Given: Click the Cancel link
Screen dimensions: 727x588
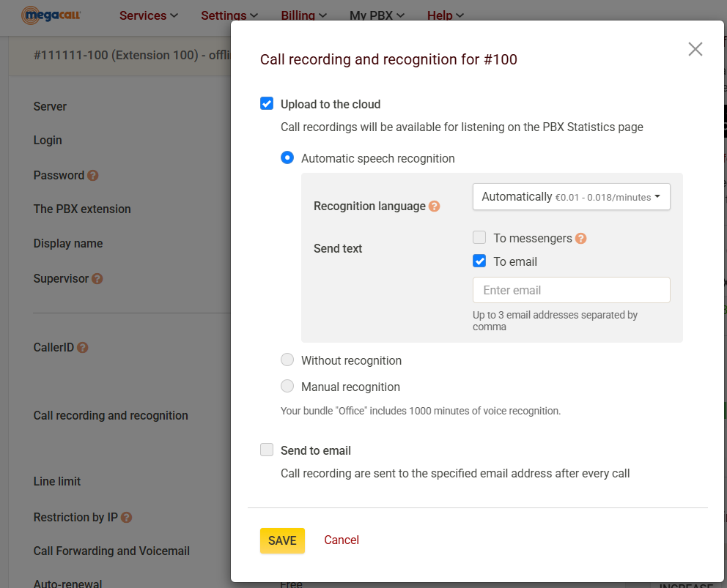Looking at the screenshot, I should [x=342, y=540].
